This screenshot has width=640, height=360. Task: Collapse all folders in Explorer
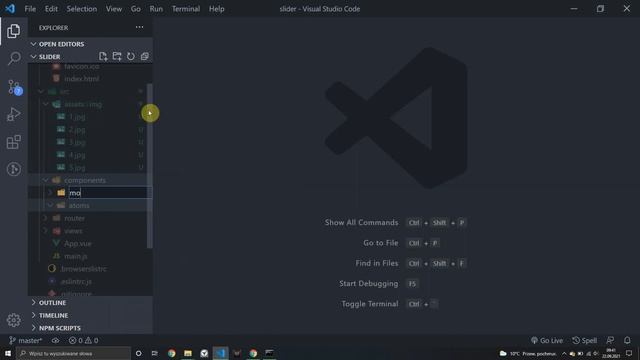pyautogui.click(x=144, y=56)
